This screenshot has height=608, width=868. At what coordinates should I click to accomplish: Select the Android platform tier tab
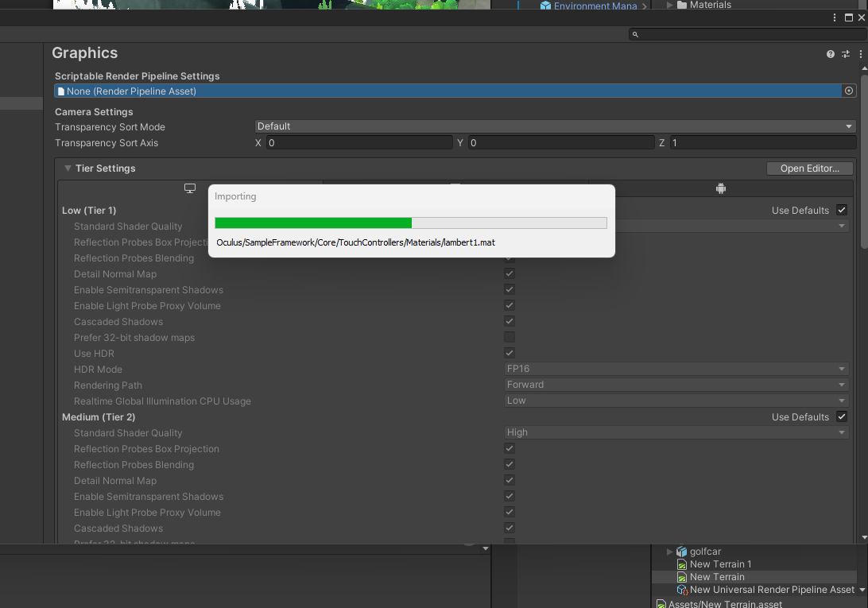(x=720, y=188)
